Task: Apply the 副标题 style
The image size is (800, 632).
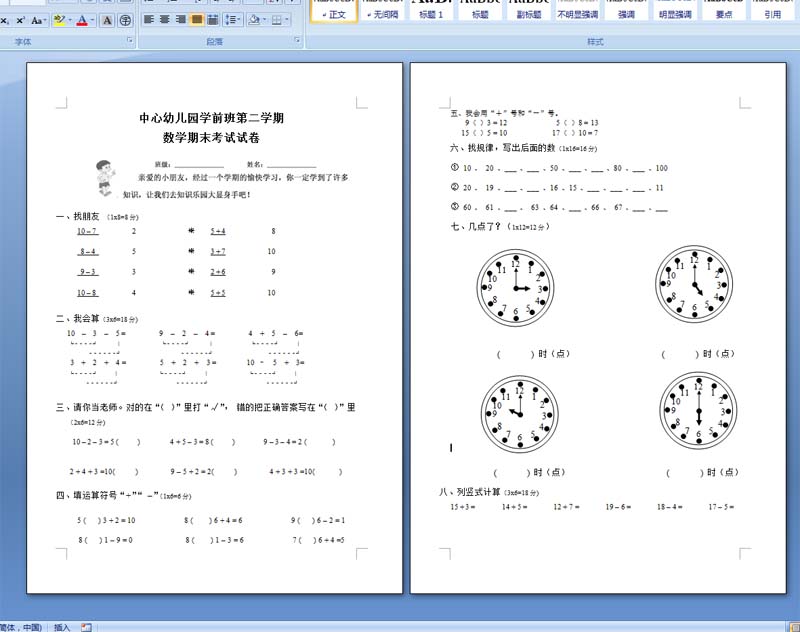Action: tap(529, 11)
